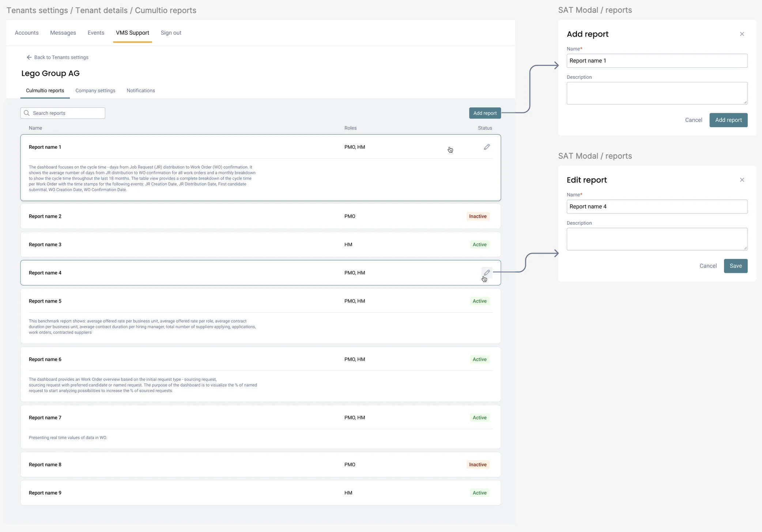Image resolution: width=762 pixels, height=532 pixels.
Task: Click the Status column header
Action: (485, 128)
